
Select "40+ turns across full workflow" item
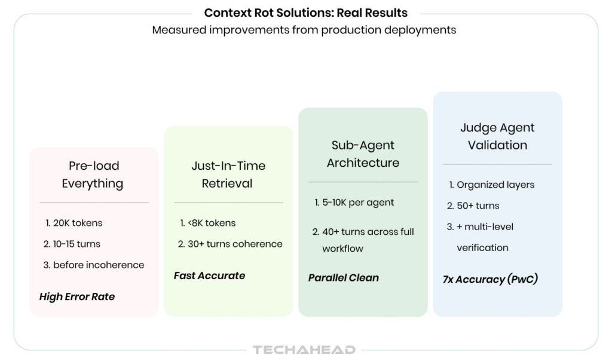368,240
